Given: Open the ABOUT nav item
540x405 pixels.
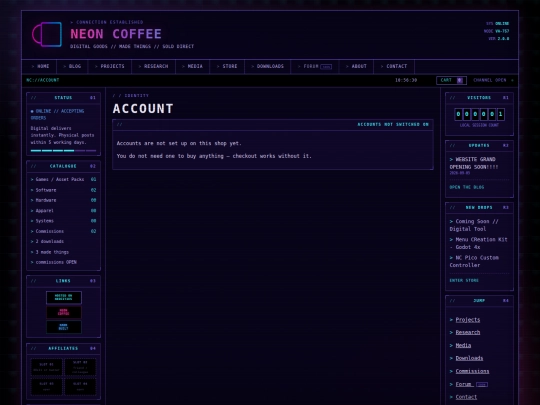Looking at the screenshot, I should 356,66.
